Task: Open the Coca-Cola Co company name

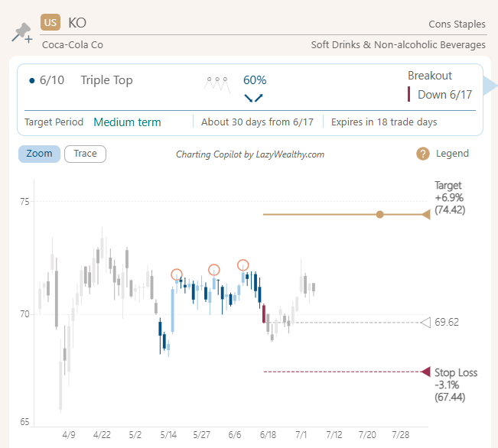Action: pos(73,44)
